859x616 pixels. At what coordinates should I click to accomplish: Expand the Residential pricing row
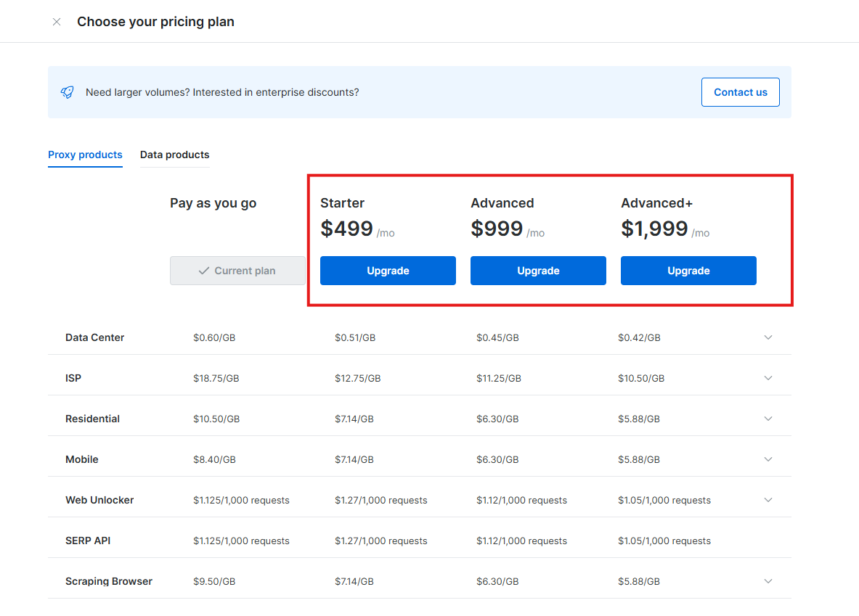click(768, 419)
